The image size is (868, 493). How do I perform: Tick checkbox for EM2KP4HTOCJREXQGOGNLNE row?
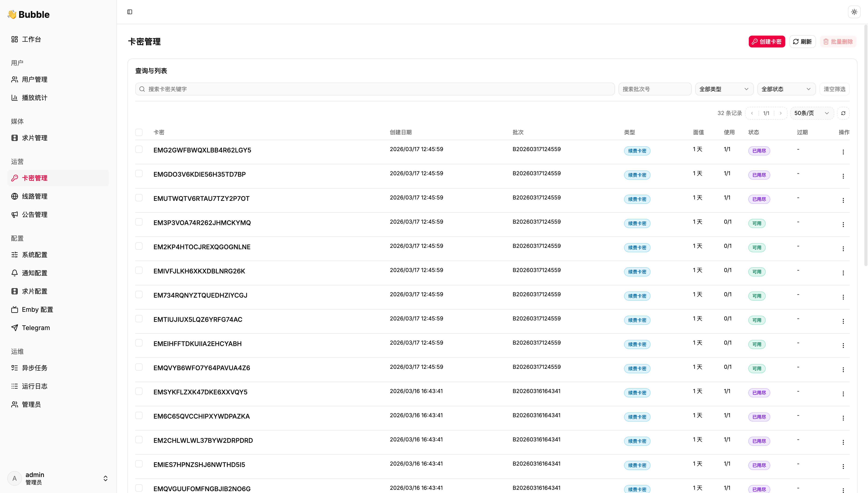coord(139,246)
